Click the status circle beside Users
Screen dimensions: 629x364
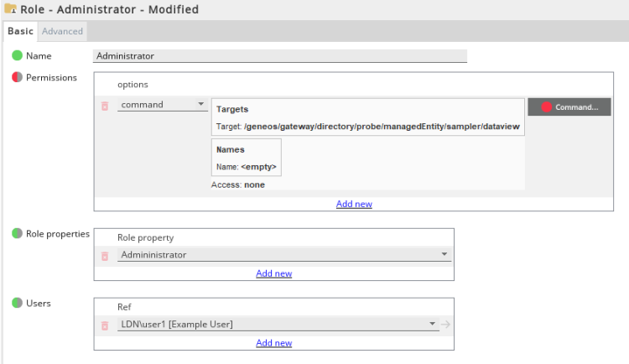click(x=17, y=304)
